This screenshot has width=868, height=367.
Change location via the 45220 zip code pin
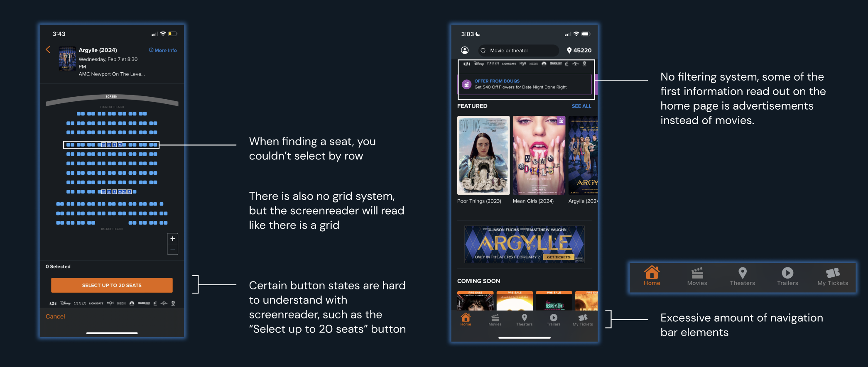[x=579, y=50]
